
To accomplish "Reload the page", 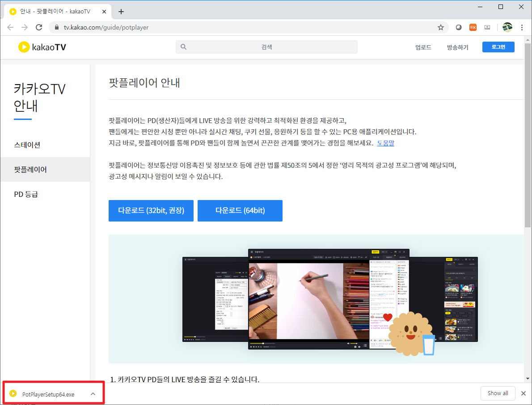I will [39, 27].
